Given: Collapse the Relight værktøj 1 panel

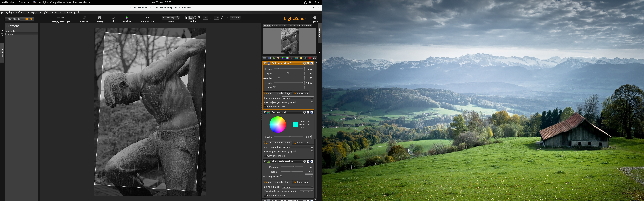Looking at the screenshot, I should click(x=265, y=63).
